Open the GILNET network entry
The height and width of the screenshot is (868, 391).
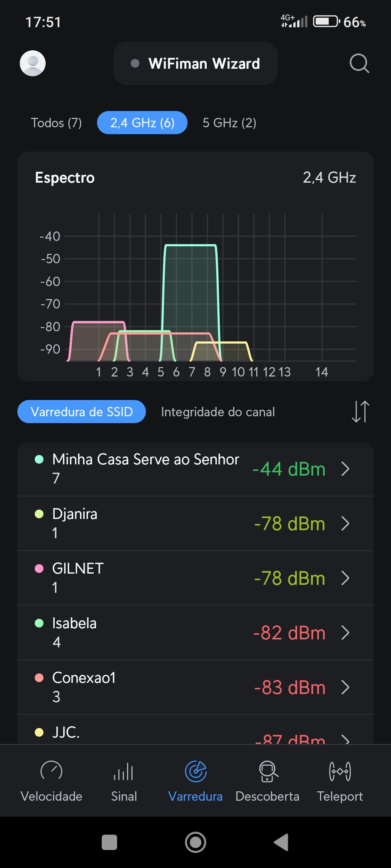click(145, 578)
